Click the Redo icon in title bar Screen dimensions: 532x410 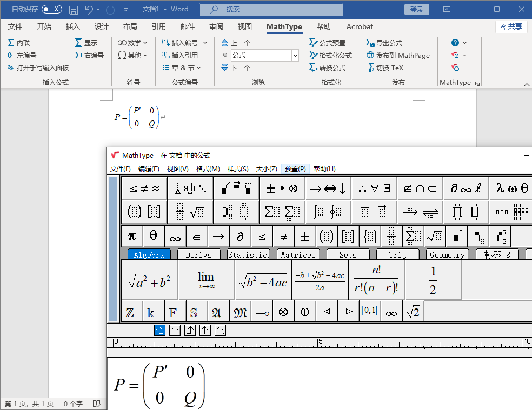pos(110,10)
